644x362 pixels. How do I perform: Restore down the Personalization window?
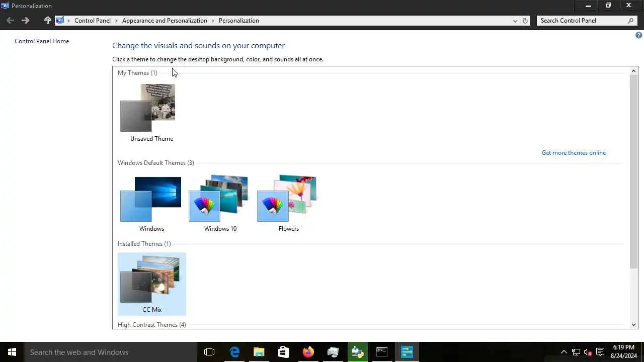[608, 6]
